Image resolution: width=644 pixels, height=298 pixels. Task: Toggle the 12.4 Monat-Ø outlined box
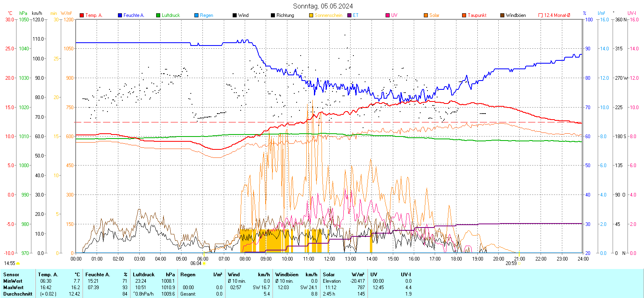[x=541, y=15]
